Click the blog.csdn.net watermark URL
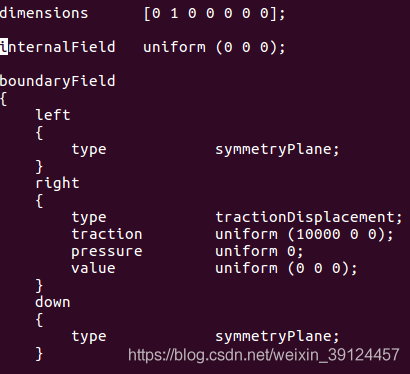Screen dimensions: 410x374 coord(264,355)
